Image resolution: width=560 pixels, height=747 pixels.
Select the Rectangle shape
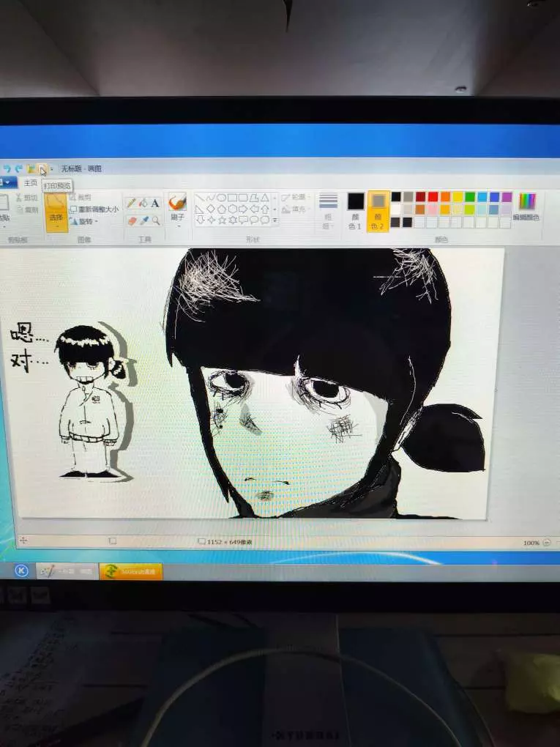tap(232, 197)
